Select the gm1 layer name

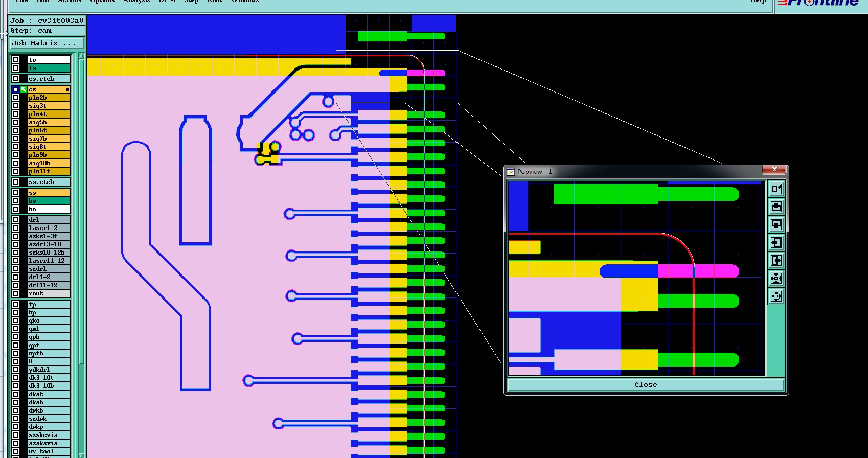click(x=49, y=329)
